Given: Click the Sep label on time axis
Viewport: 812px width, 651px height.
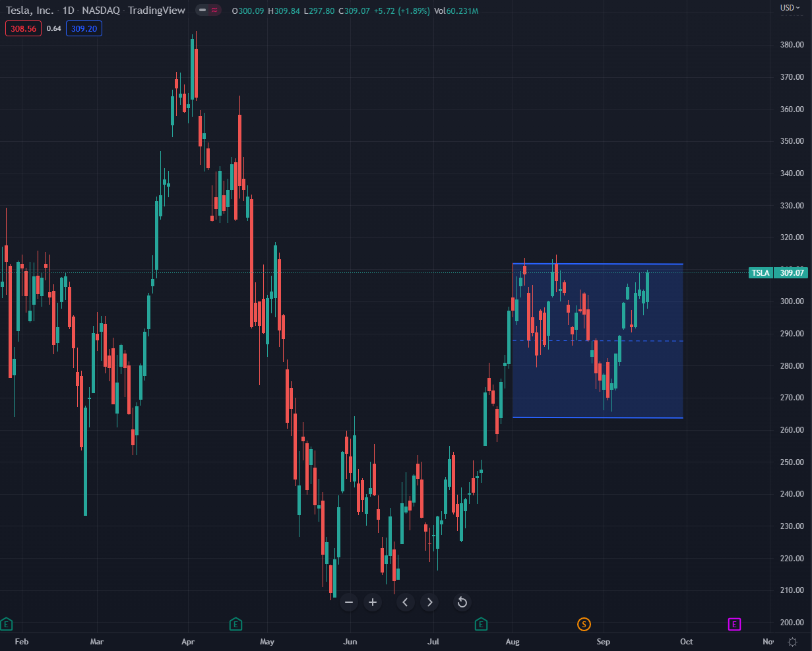Looking at the screenshot, I should pyautogui.click(x=604, y=641).
